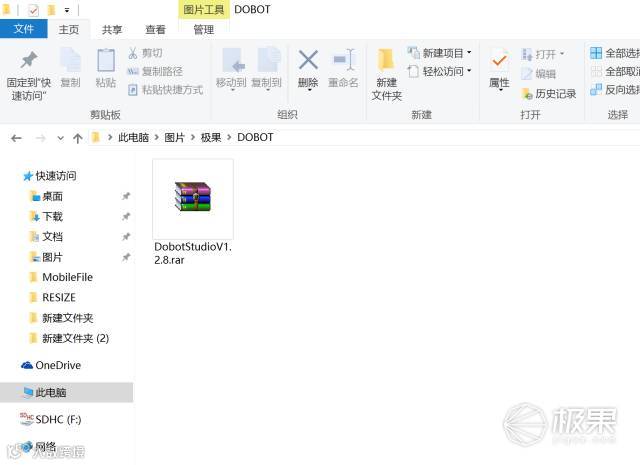The width and height of the screenshot is (640, 465).
Task: Switch to the Manage (管理) tab
Action: (x=204, y=29)
